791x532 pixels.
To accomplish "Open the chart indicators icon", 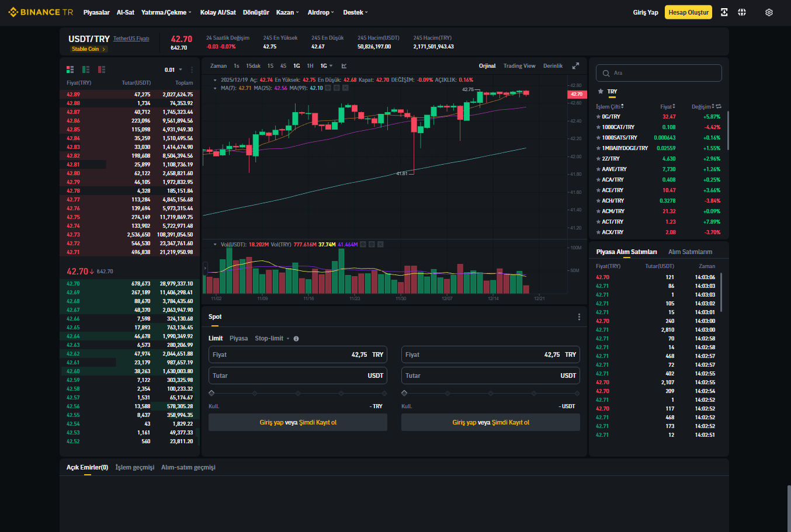I will pos(344,66).
